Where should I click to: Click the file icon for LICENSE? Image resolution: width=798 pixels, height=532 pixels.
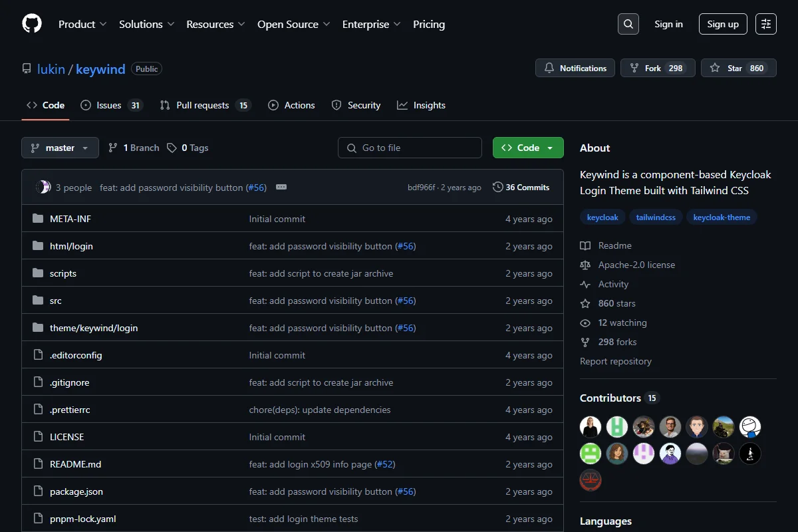[38, 437]
